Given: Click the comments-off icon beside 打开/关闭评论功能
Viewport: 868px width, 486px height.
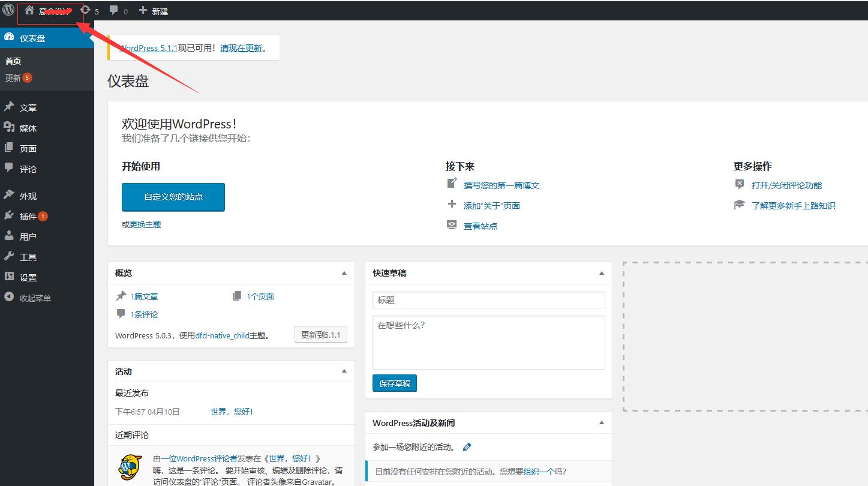Looking at the screenshot, I should coord(740,184).
